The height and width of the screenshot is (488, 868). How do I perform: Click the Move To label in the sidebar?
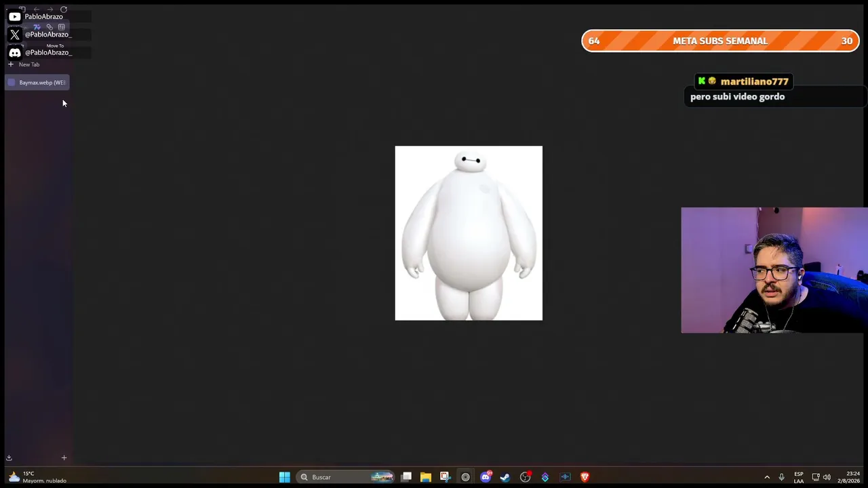[55, 45]
